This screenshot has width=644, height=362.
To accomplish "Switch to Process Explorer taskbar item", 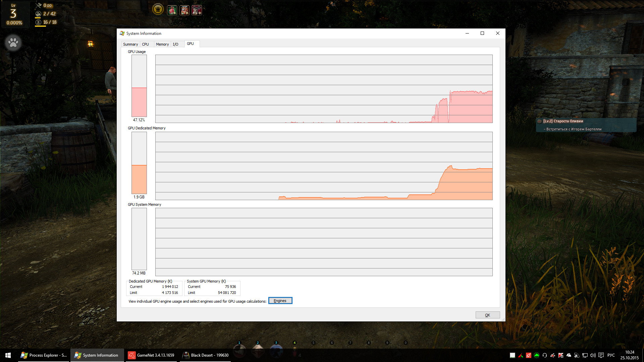I will (x=44, y=355).
